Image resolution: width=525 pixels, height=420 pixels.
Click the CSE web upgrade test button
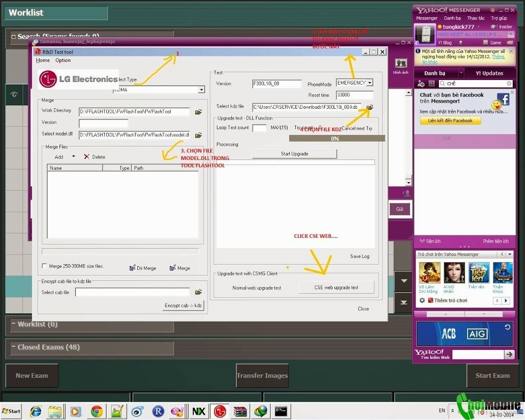tap(336, 287)
